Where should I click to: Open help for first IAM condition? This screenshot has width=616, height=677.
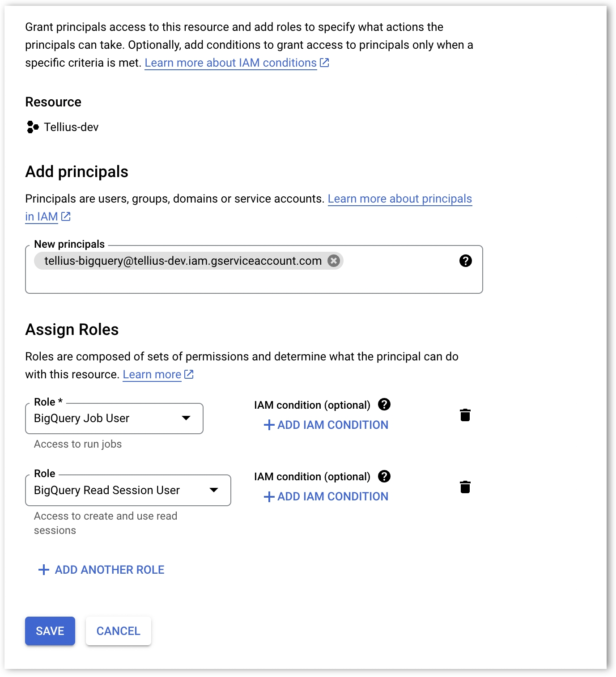click(x=384, y=405)
